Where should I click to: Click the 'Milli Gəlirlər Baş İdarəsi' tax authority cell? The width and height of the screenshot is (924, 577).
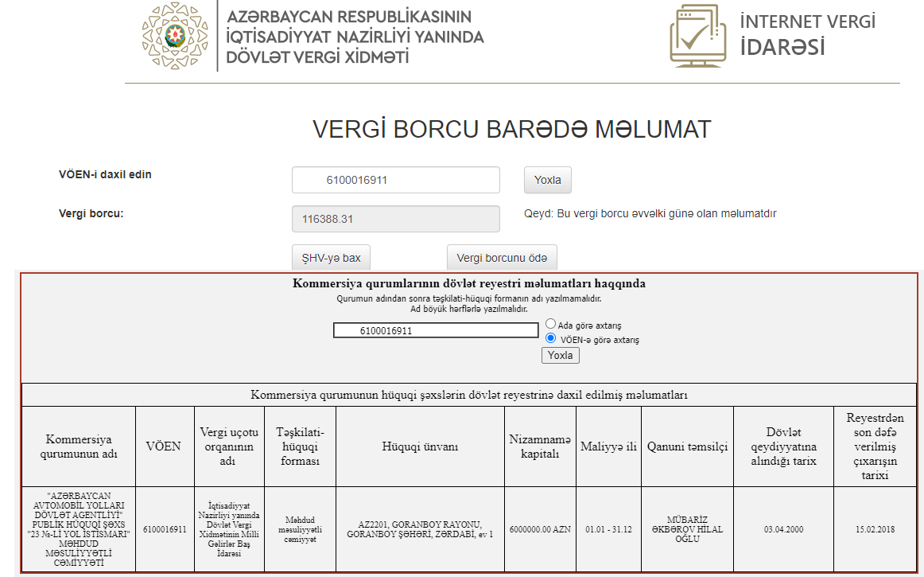(x=229, y=529)
